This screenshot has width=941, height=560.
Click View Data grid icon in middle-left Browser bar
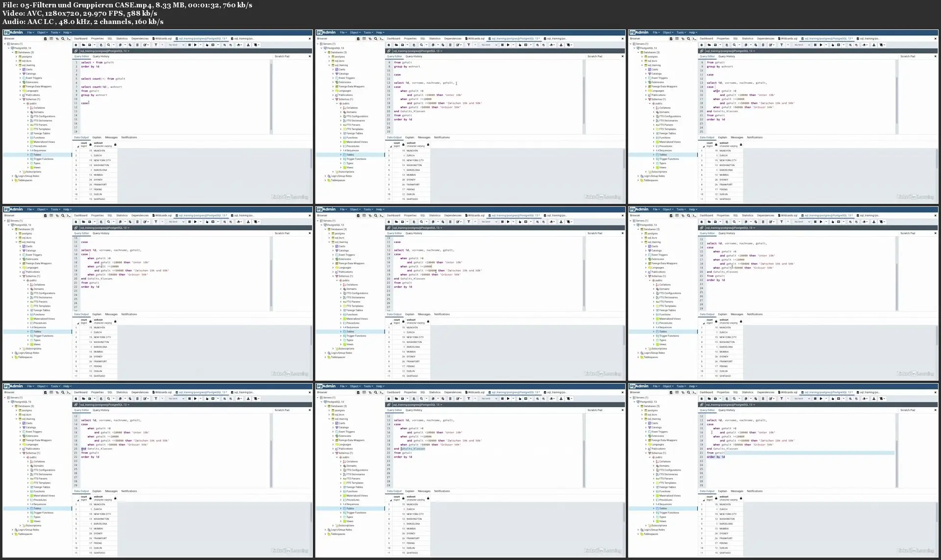tap(51, 216)
